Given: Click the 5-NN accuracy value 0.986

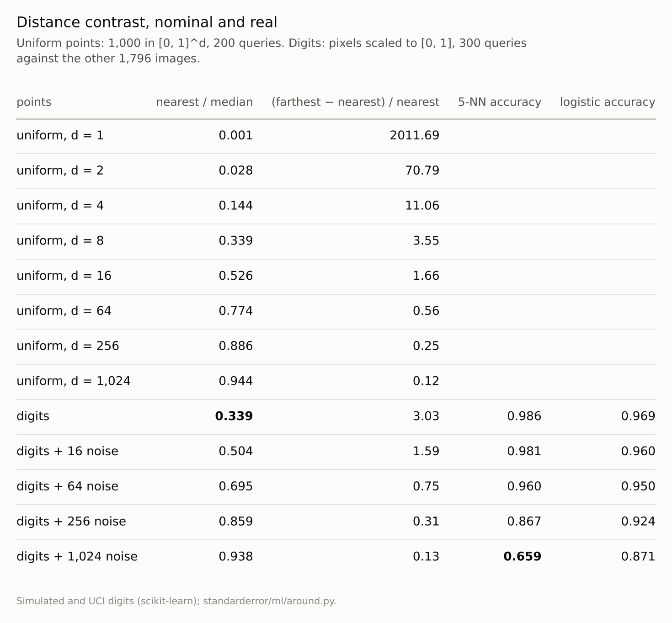Looking at the screenshot, I should pos(524,416).
